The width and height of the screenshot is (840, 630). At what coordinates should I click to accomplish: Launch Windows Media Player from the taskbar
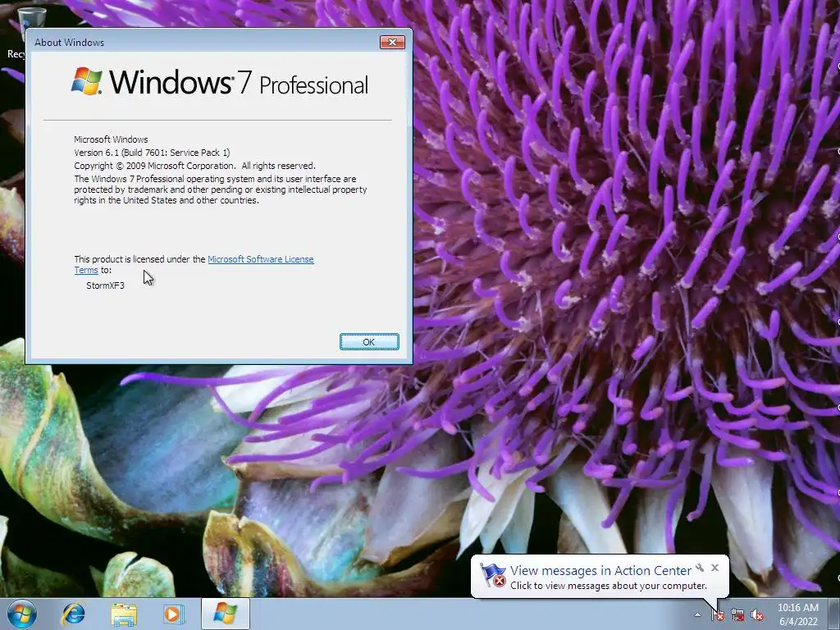coord(174,614)
